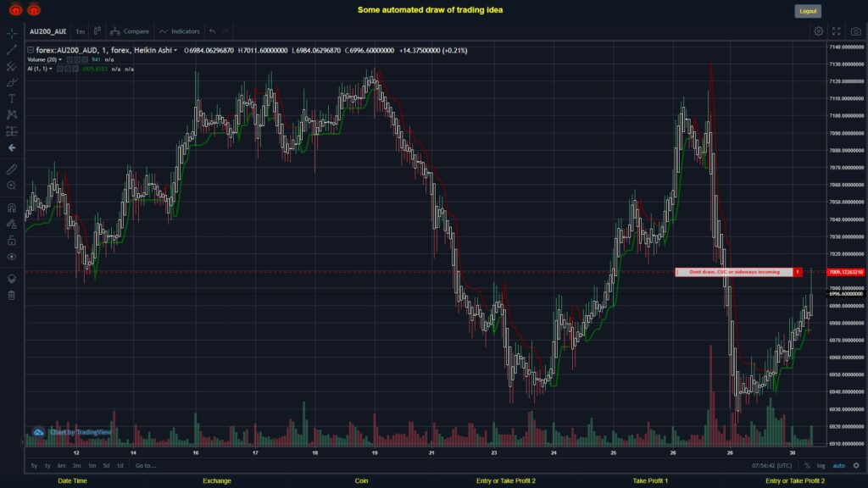Toggle stay in drawing mode

tap(12, 224)
